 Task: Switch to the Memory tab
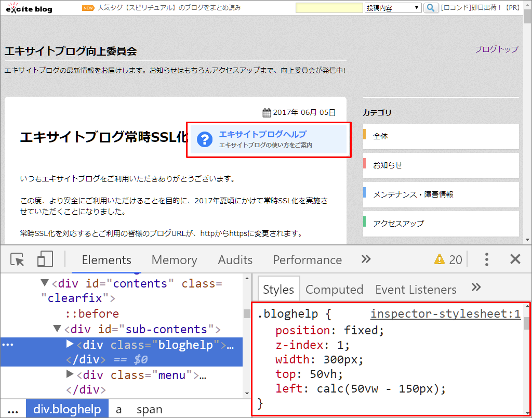coord(174,260)
